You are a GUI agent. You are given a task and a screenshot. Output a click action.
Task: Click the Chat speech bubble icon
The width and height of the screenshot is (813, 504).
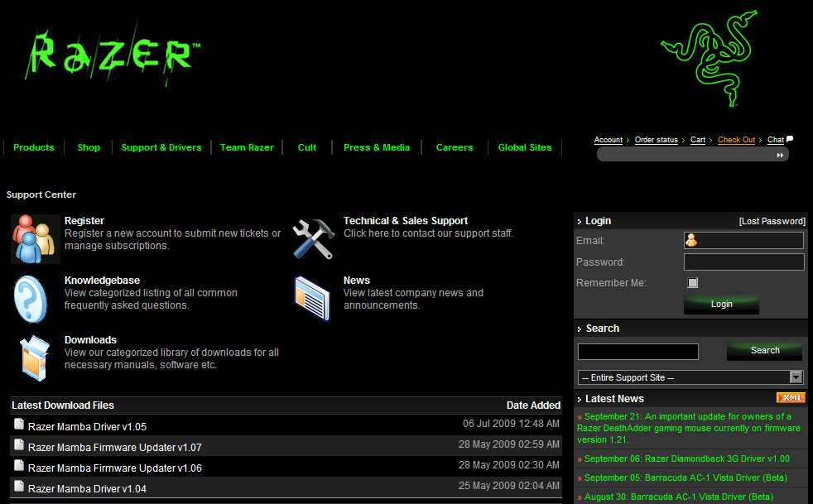[x=790, y=139]
